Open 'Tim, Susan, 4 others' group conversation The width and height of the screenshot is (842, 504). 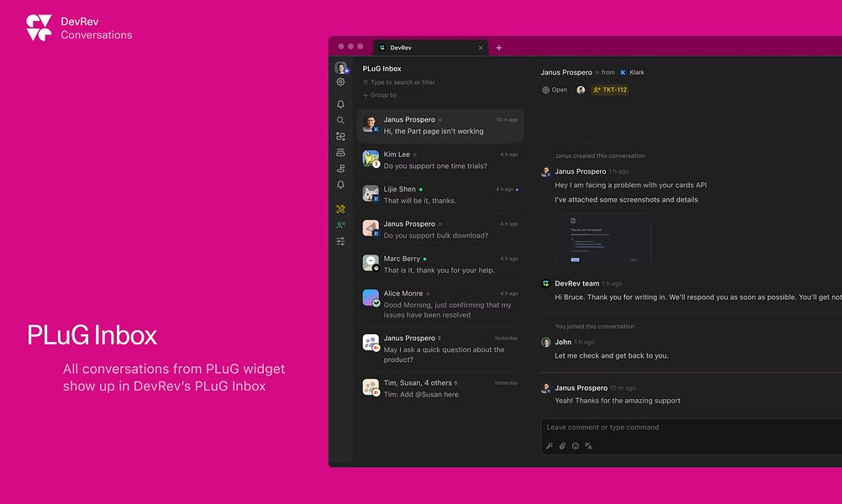click(x=440, y=389)
